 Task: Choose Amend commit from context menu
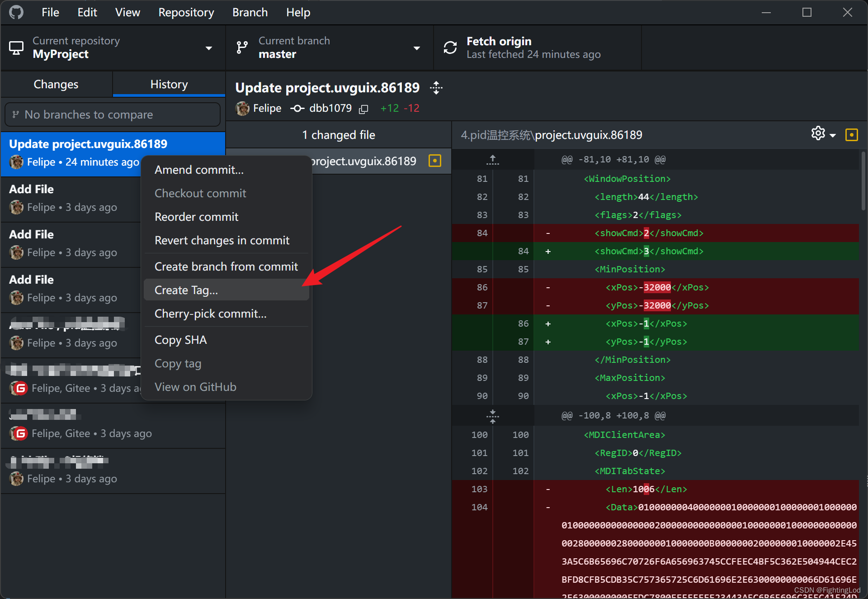tap(226, 170)
